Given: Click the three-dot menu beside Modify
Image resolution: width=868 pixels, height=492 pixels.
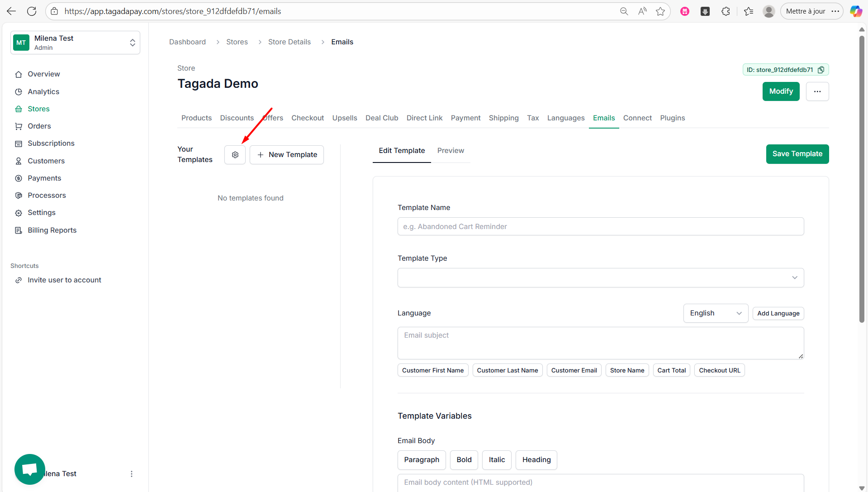Looking at the screenshot, I should coord(817,91).
